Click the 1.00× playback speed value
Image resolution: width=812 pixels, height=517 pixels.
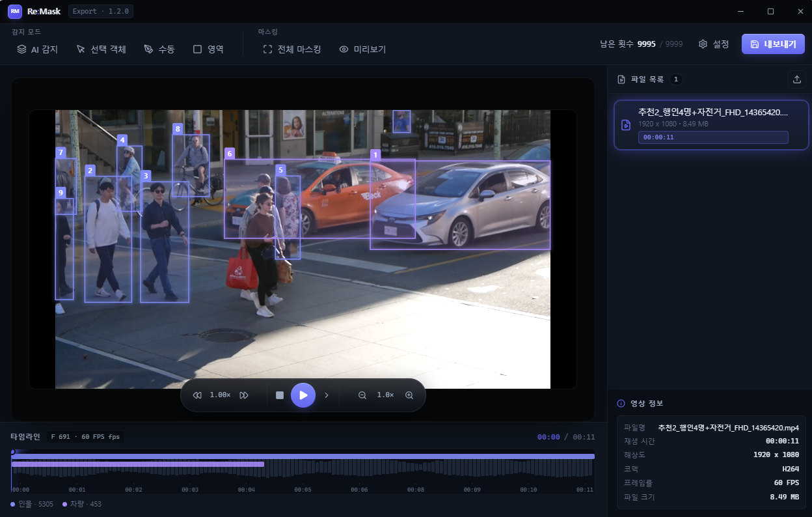220,395
